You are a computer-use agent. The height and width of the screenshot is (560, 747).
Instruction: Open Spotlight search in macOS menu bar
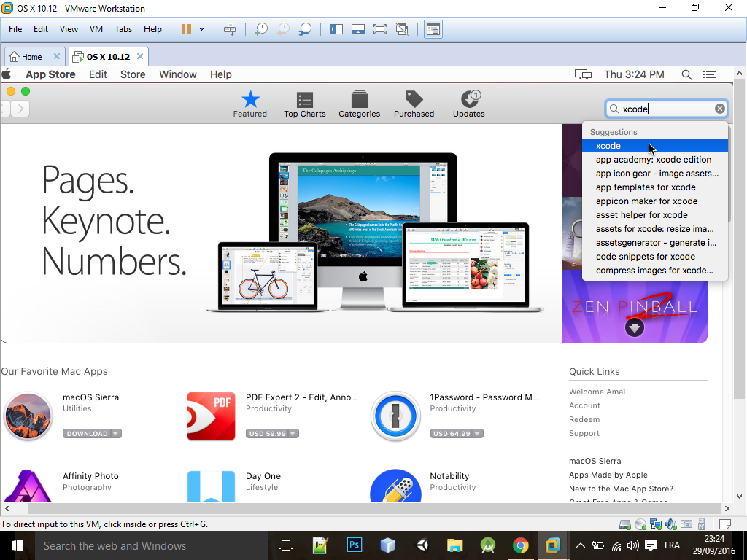coord(686,74)
